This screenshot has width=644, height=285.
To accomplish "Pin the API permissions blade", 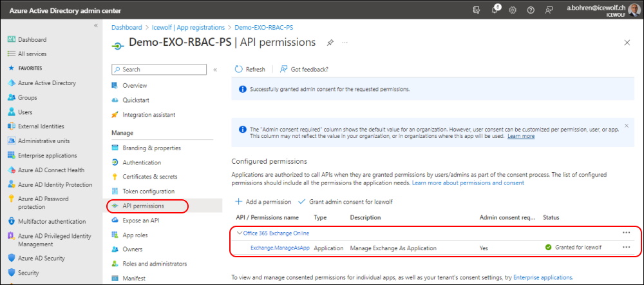I will pyautogui.click(x=330, y=43).
